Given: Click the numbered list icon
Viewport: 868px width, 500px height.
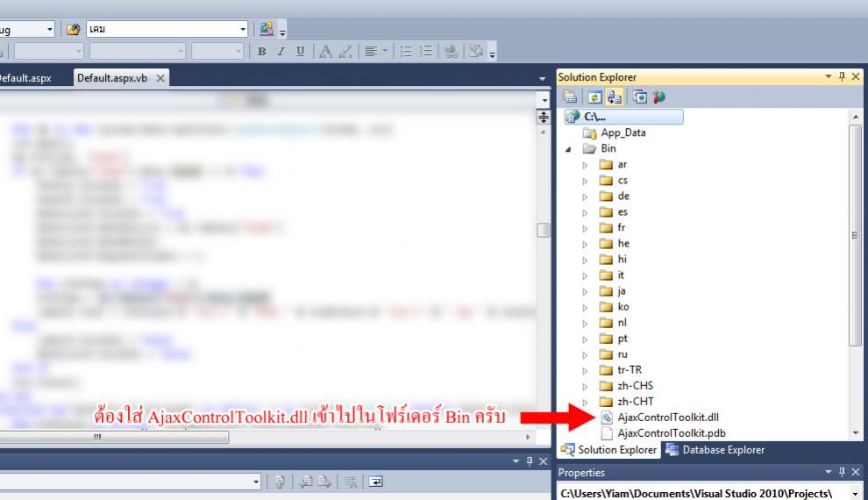Looking at the screenshot, I should 425,52.
